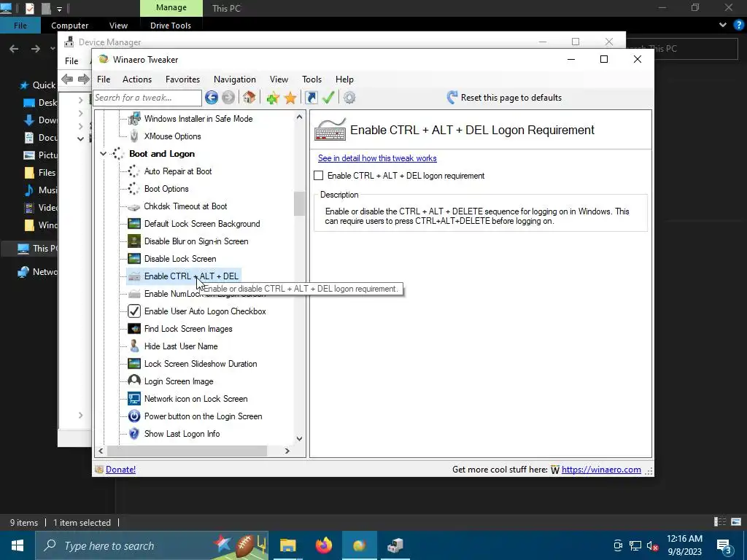Open Auto Repair at Boot tweak

click(178, 171)
